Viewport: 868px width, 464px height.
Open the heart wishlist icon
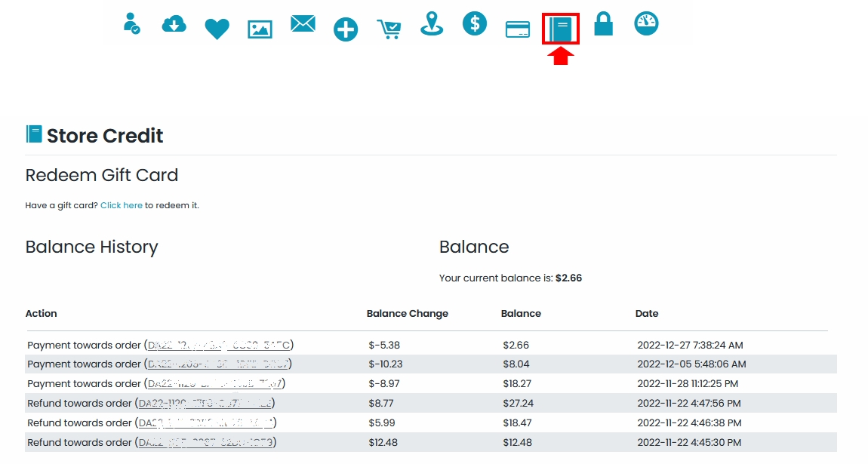tap(217, 29)
